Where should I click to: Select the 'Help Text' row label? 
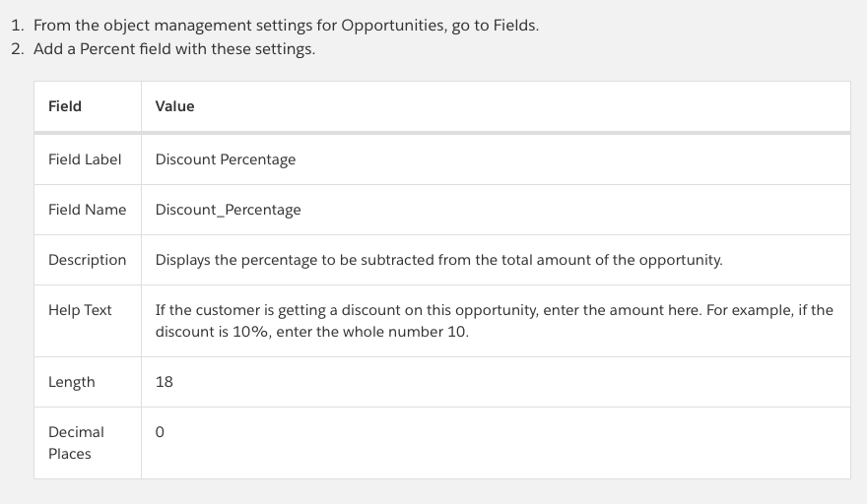pyautogui.click(x=80, y=310)
